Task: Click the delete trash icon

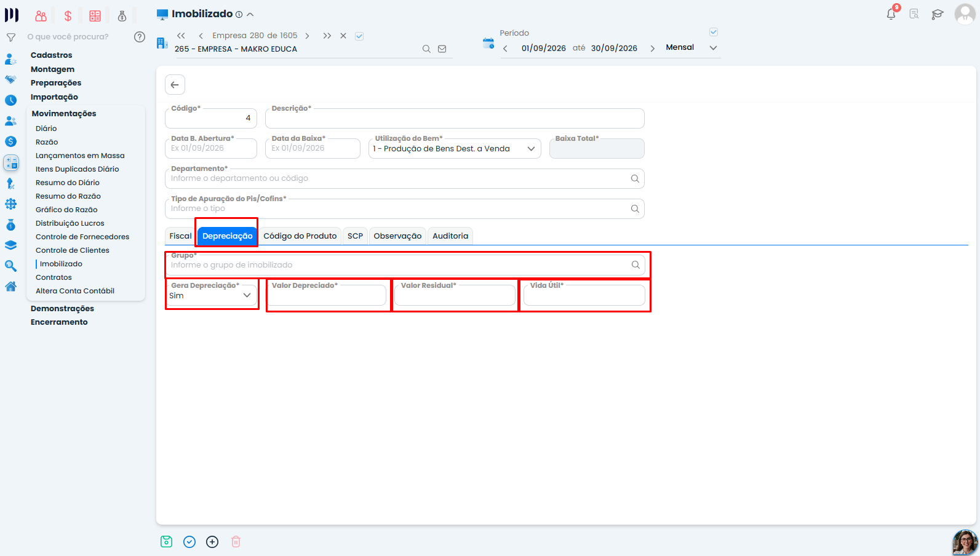Action: [236, 541]
